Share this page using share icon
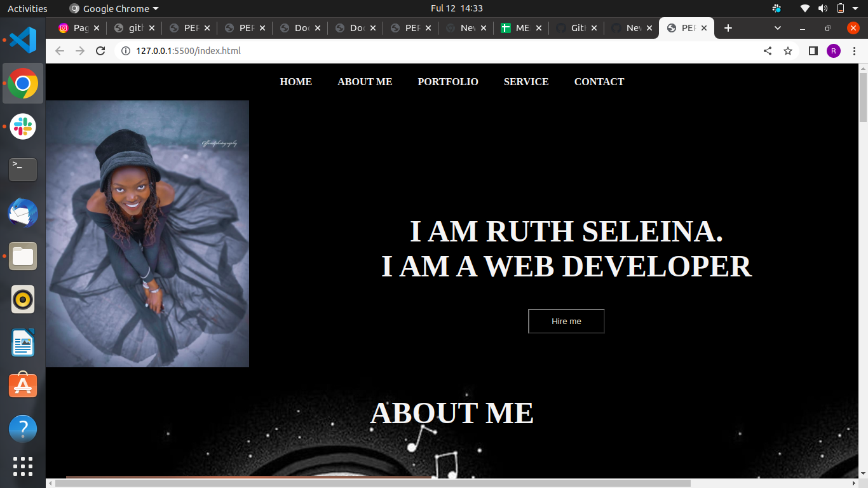Image resolution: width=868 pixels, height=488 pixels. 768,51
